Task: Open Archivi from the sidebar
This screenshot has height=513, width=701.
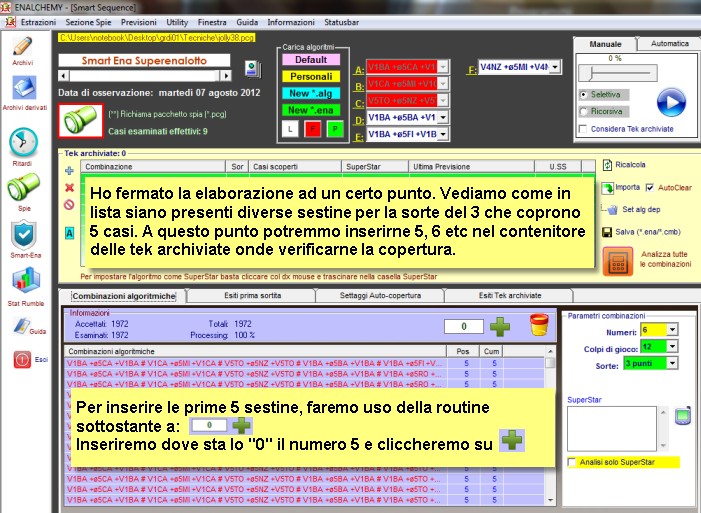Action: (x=22, y=47)
